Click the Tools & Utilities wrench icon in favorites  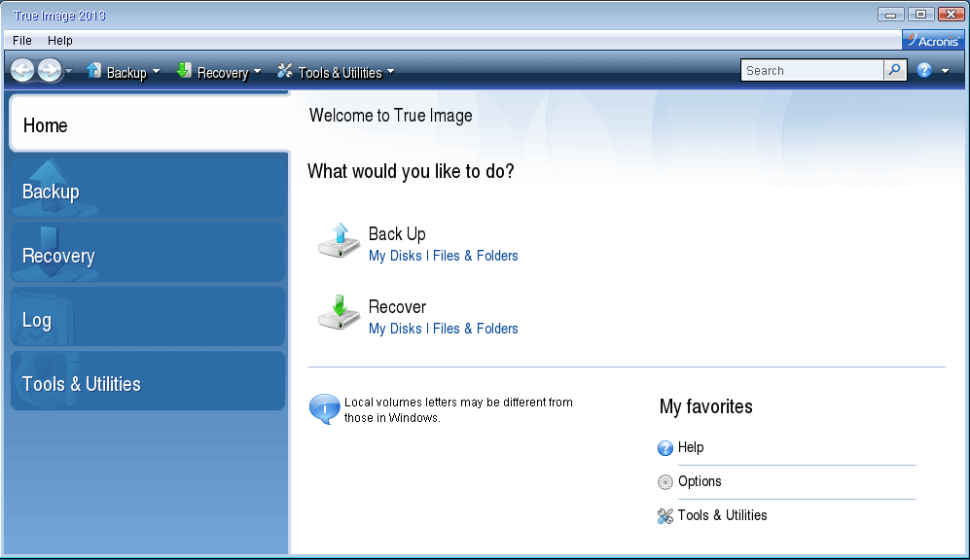(x=665, y=516)
